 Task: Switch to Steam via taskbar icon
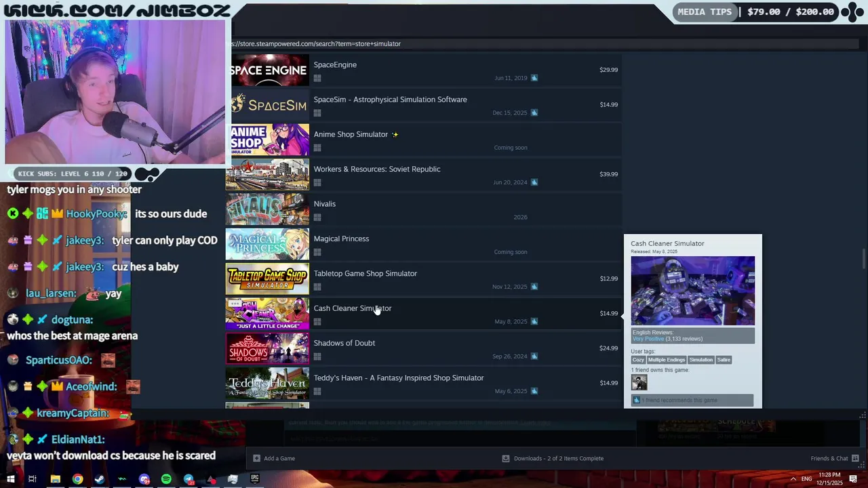[100, 479]
